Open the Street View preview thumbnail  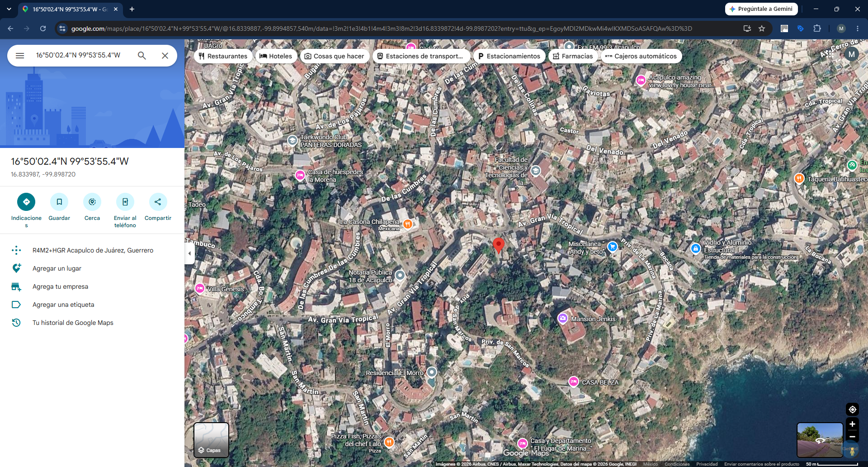820,440
